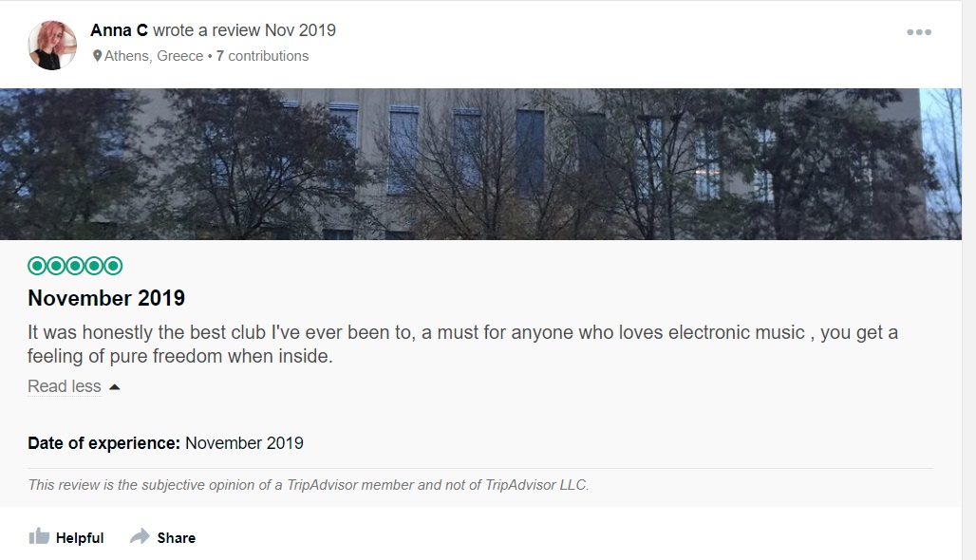Click the 'Date of experience' line
This screenshot has width=976, height=560.
(x=166, y=443)
